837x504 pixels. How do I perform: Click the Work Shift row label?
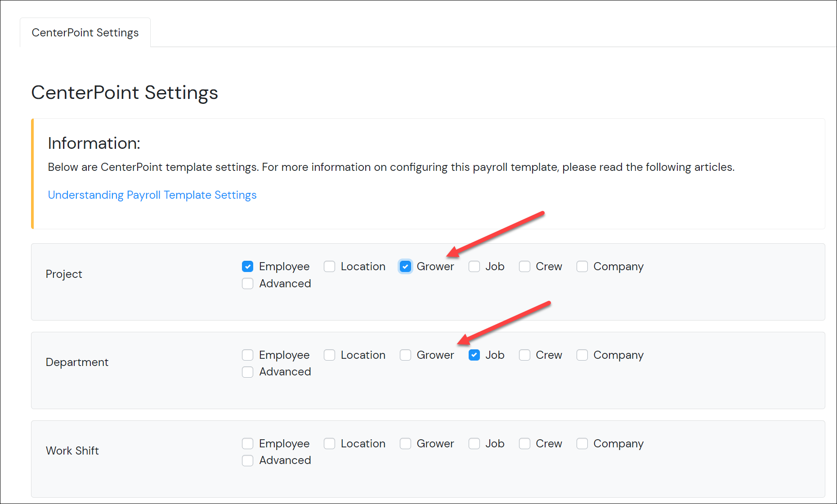72,451
